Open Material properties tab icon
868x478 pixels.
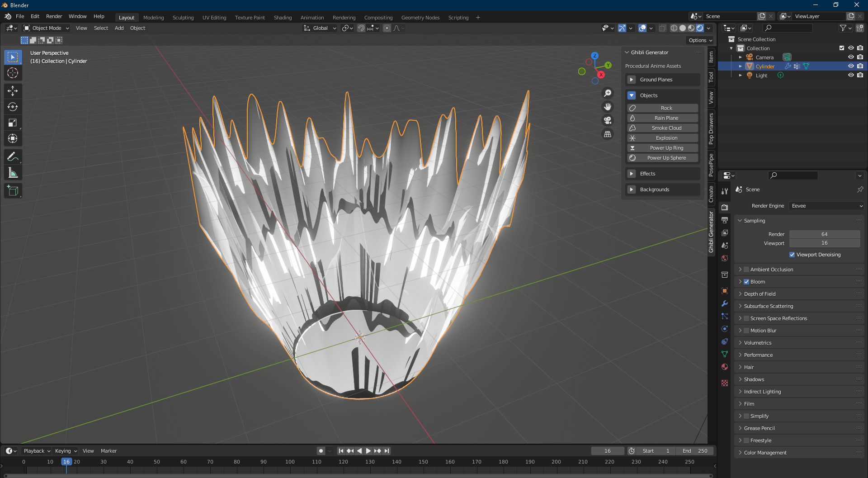[x=725, y=367]
